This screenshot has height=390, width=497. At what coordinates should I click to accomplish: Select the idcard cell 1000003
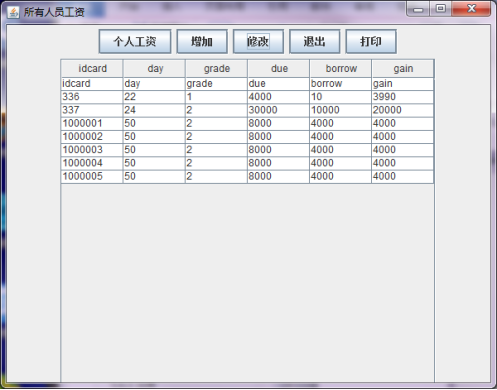92,150
